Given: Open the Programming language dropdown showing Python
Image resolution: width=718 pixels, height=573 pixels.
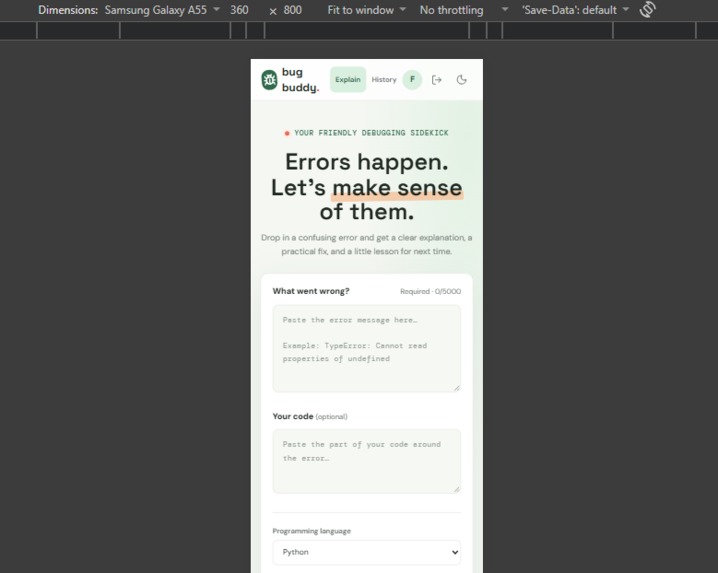Looking at the screenshot, I should 366,552.
